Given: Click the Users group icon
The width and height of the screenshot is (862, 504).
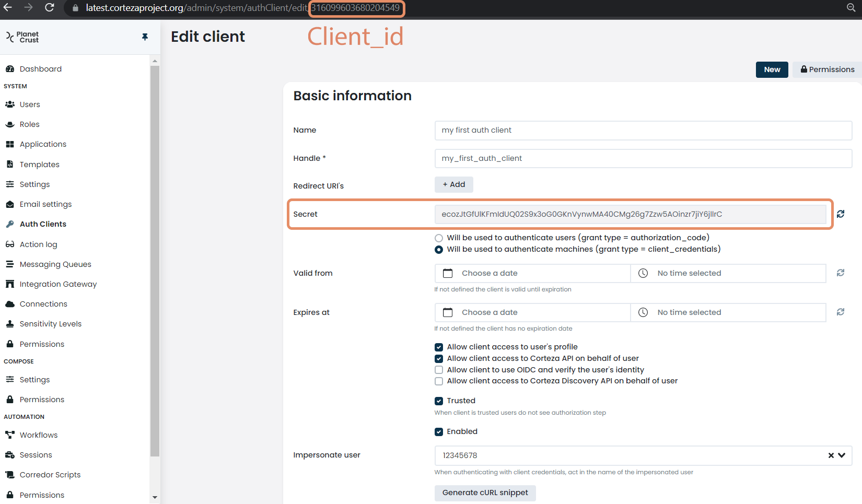Looking at the screenshot, I should pyautogui.click(x=10, y=104).
